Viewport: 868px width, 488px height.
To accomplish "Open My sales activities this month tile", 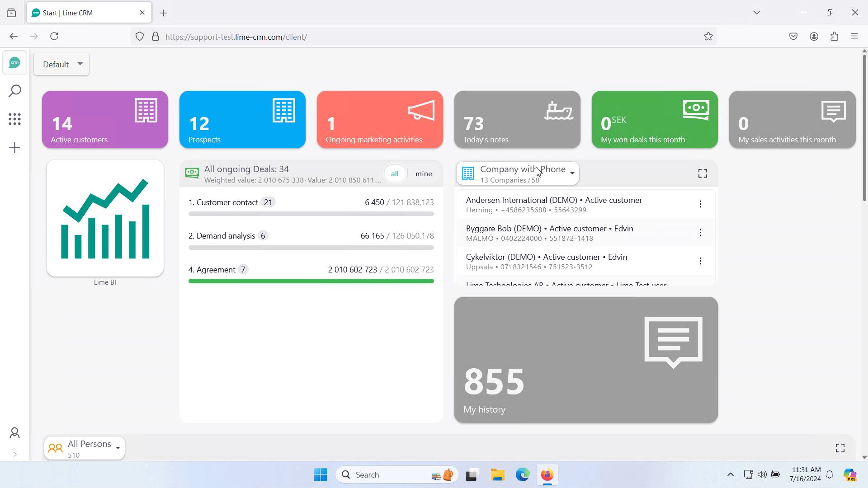I will 792,119.
